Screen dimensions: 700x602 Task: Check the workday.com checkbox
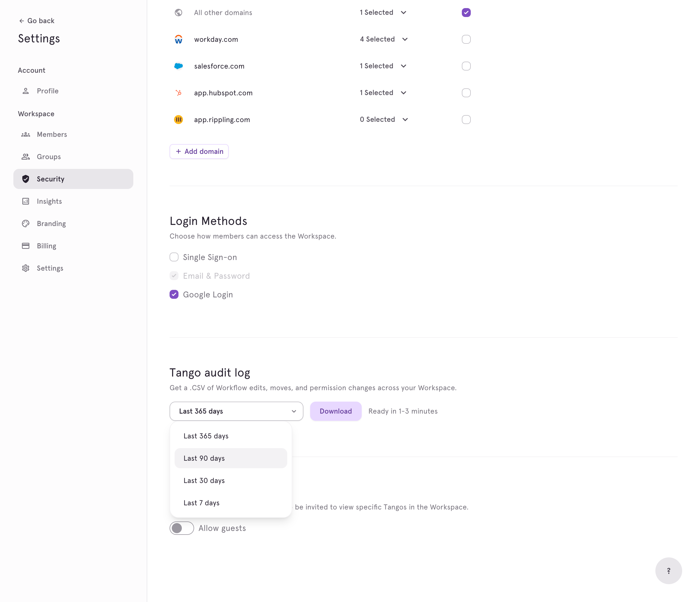click(x=466, y=39)
